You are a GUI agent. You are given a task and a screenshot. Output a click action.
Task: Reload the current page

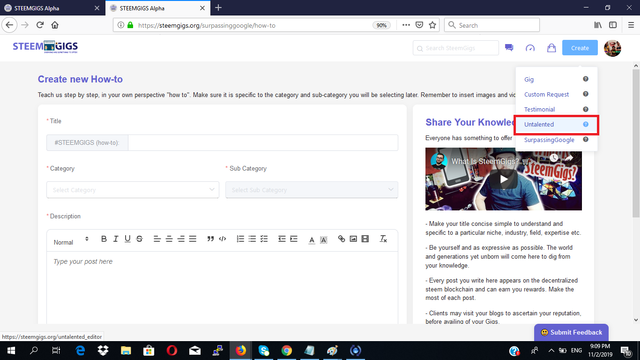tap(40, 25)
